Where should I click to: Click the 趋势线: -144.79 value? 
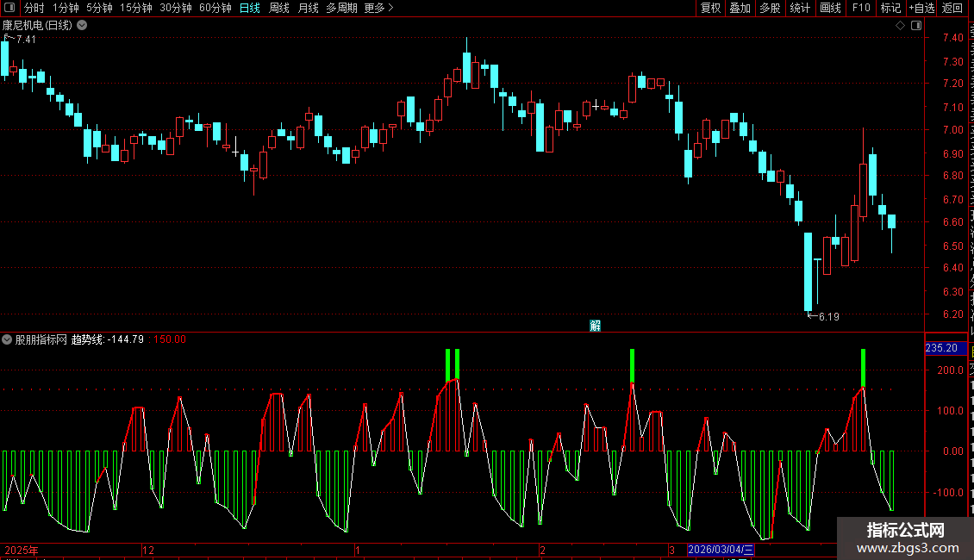pos(108,339)
